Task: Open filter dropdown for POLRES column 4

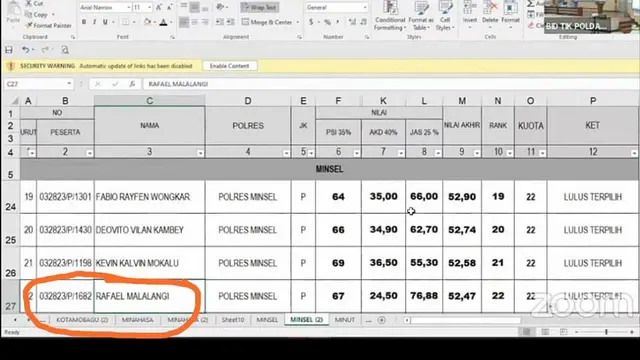Action: [x=286, y=153]
